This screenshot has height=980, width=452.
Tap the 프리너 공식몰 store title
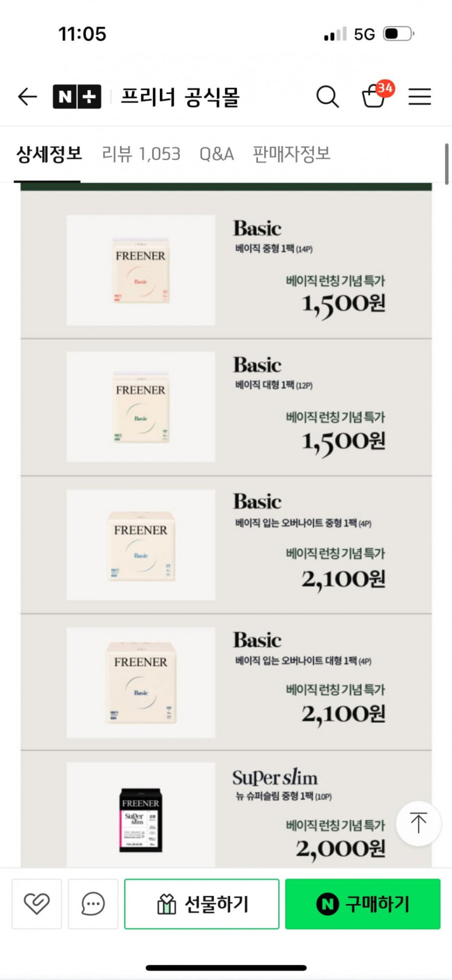(180, 97)
